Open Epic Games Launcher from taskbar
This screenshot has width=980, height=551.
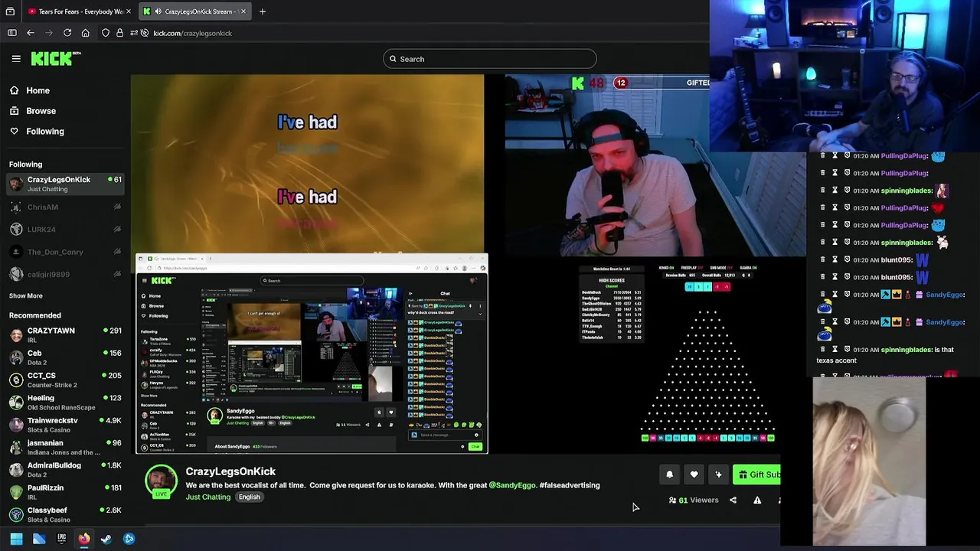point(61,539)
